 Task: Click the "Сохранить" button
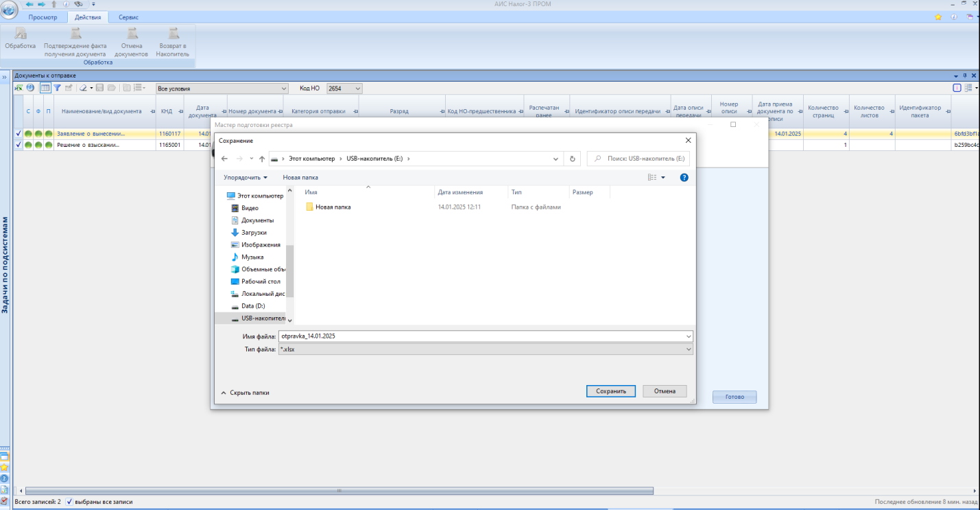[610, 391]
